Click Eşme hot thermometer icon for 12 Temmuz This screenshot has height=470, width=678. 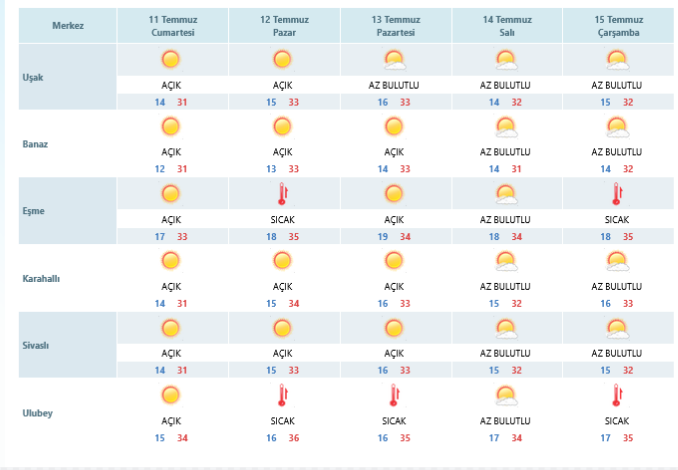click(x=283, y=194)
